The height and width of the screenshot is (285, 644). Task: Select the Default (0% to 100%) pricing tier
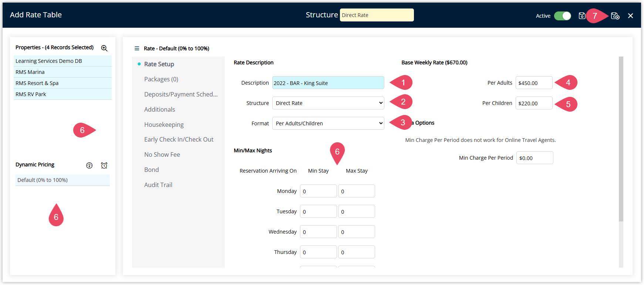pos(63,180)
